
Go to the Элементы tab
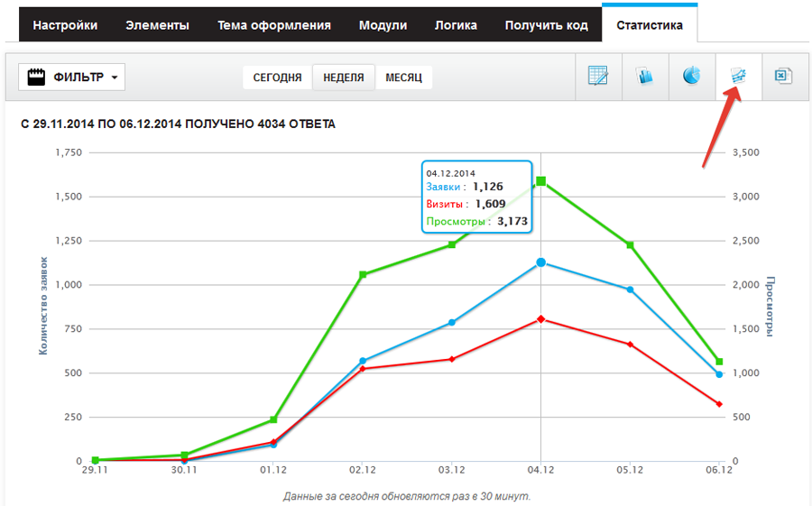click(x=158, y=25)
